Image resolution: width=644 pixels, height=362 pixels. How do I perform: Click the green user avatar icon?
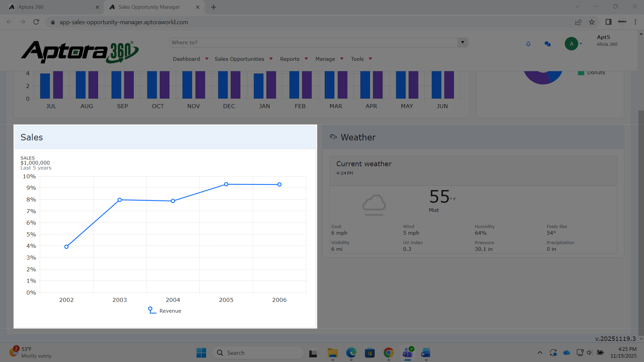(x=571, y=44)
